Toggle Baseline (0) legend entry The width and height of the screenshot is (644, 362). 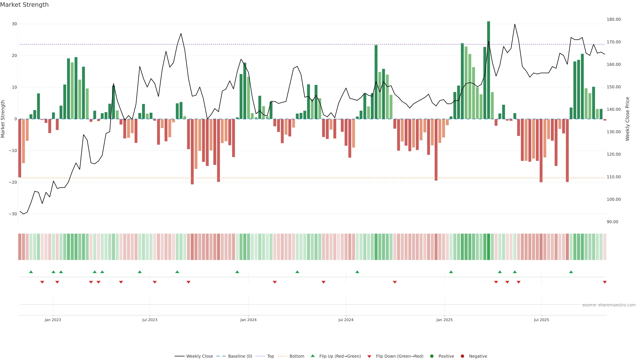click(x=240, y=356)
